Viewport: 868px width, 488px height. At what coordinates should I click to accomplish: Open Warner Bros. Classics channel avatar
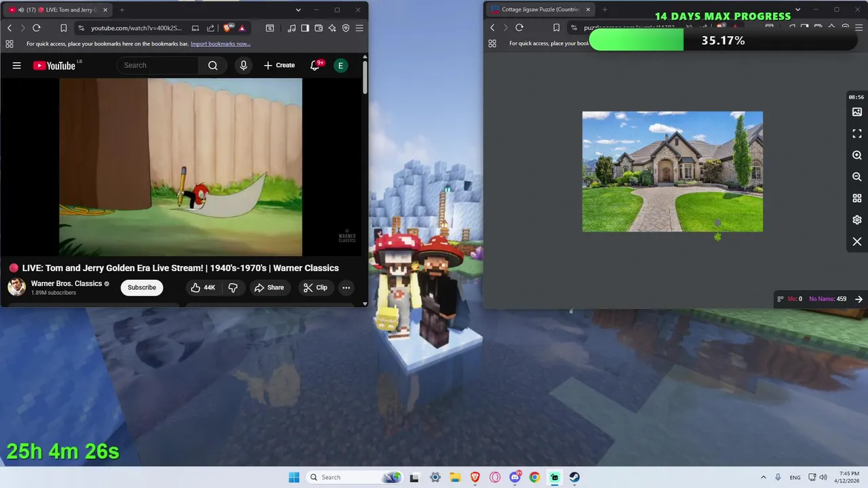click(17, 287)
